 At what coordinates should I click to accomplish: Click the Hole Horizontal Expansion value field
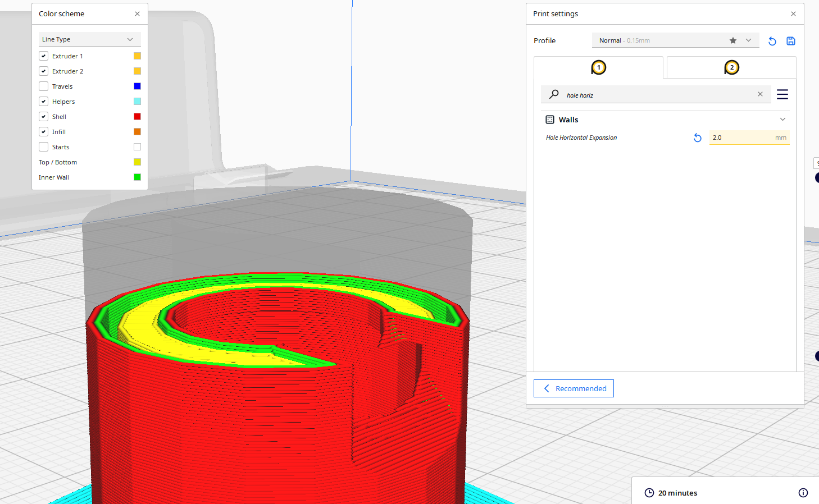point(749,138)
